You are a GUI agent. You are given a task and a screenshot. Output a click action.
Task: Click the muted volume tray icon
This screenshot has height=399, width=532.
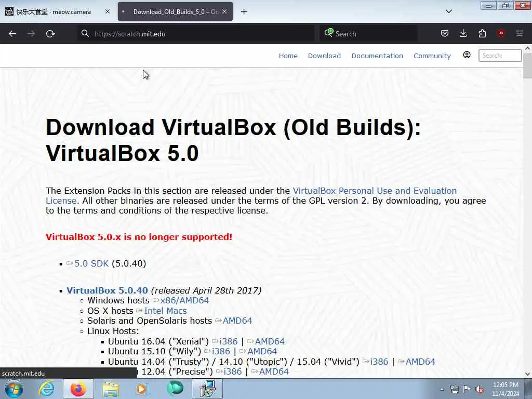pyautogui.click(x=480, y=389)
